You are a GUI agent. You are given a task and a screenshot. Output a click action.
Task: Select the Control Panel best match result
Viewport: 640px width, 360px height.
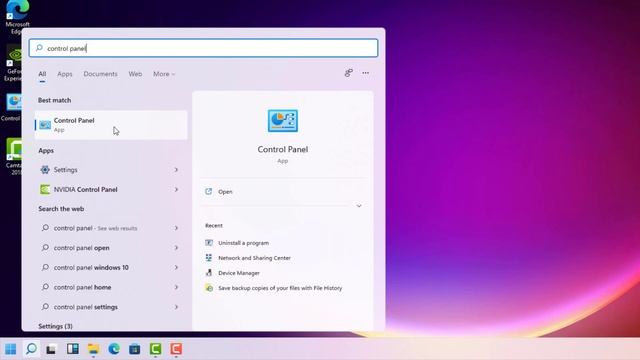pos(111,125)
